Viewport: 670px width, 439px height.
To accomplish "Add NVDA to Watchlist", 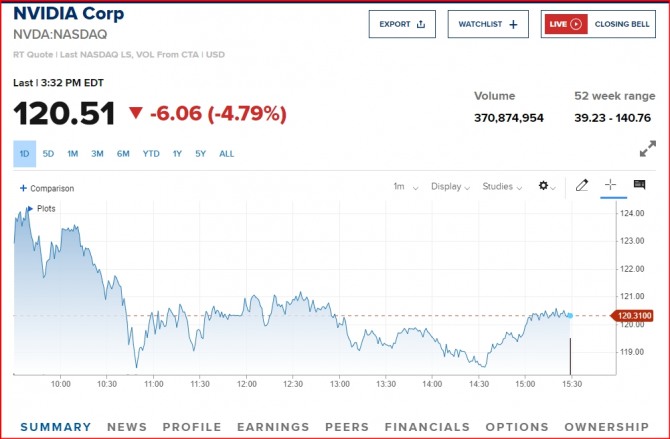I will [487, 24].
